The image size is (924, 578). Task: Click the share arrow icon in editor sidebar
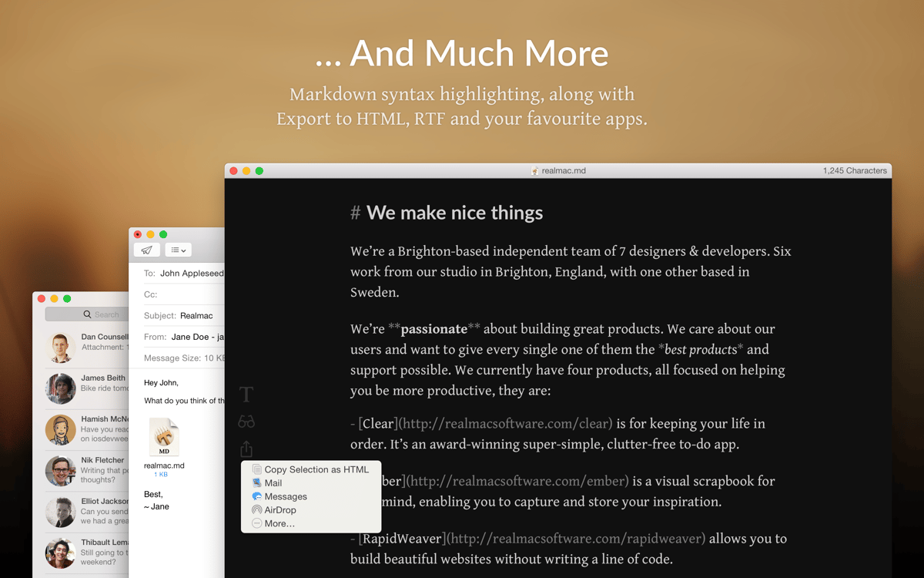(x=246, y=448)
